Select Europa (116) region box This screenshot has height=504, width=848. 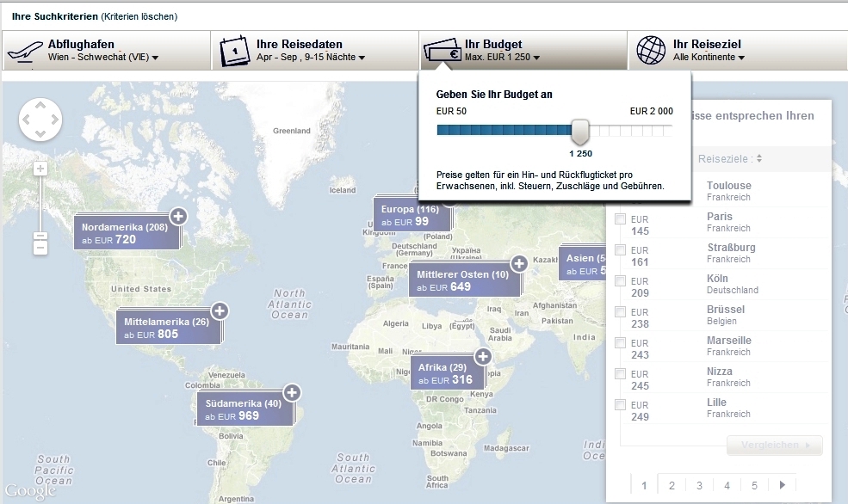pyautogui.click(x=411, y=215)
